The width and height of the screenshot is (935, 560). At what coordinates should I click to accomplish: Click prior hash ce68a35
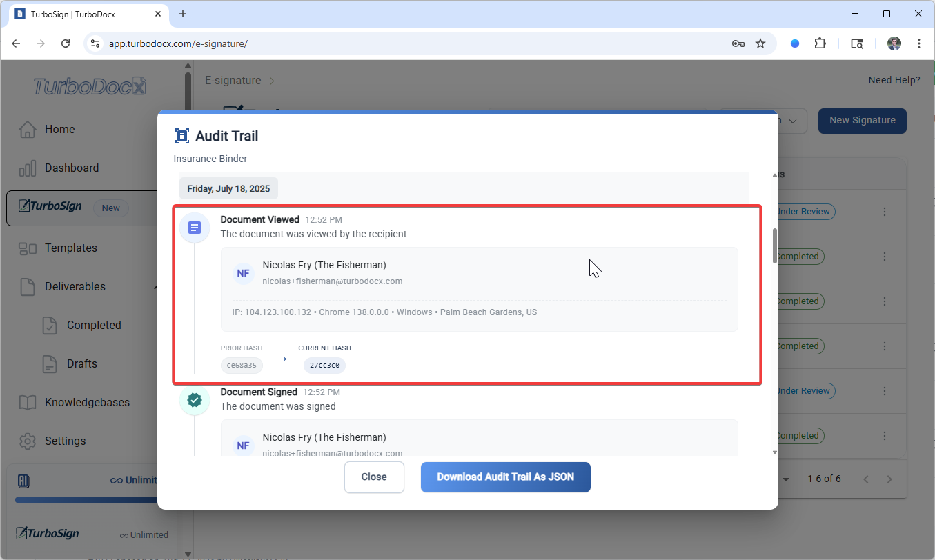point(242,366)
